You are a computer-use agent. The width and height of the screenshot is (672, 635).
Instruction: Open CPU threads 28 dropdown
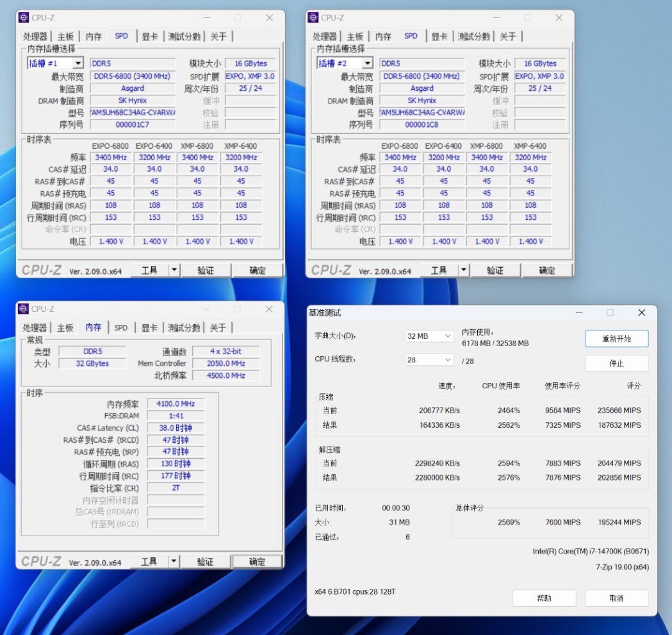[429, 360]
